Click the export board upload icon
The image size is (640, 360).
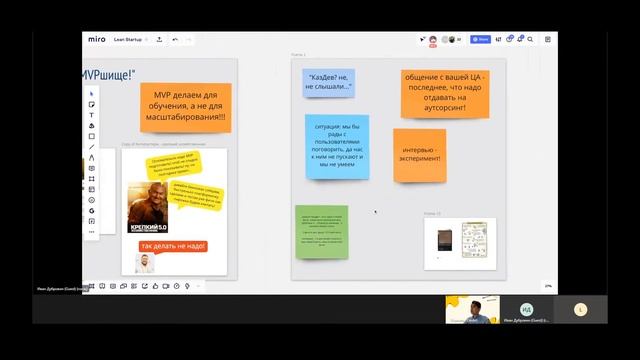(x=159, y=40)
